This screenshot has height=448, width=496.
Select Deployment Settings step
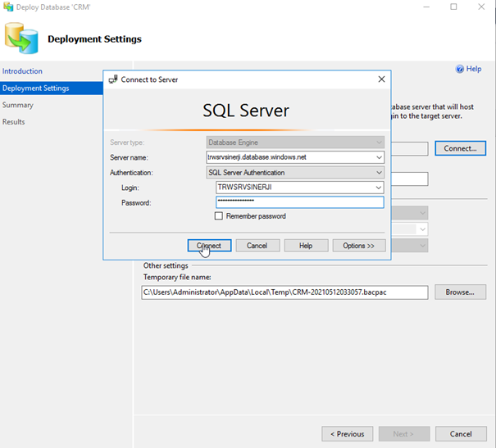click(52, 88)
